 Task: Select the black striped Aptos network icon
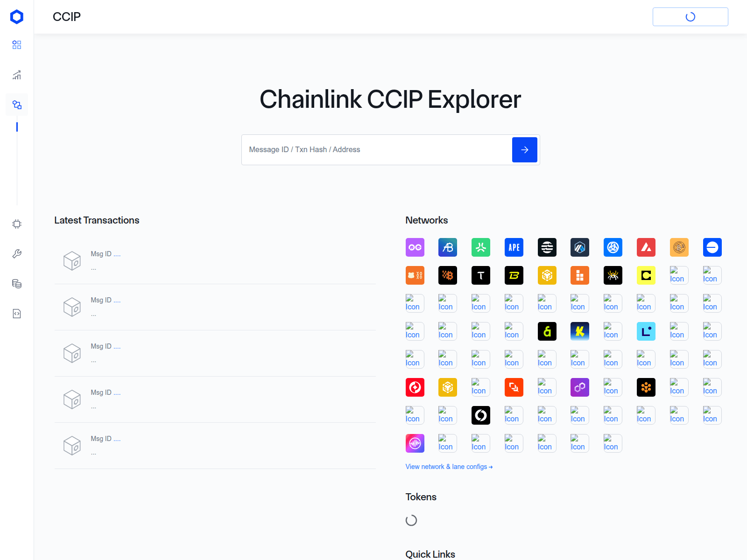click(547, 247)
